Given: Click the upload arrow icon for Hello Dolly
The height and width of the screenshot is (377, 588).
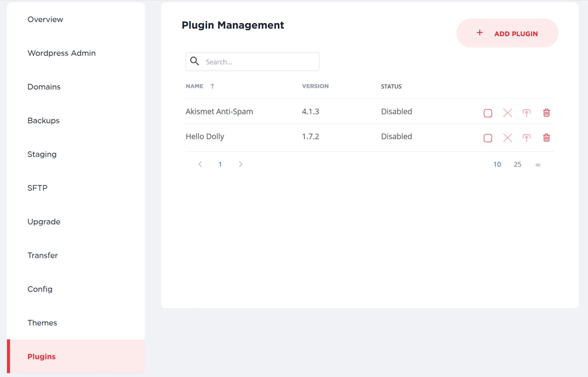Looking at the screenshot, I should click(x=527, y=138).
